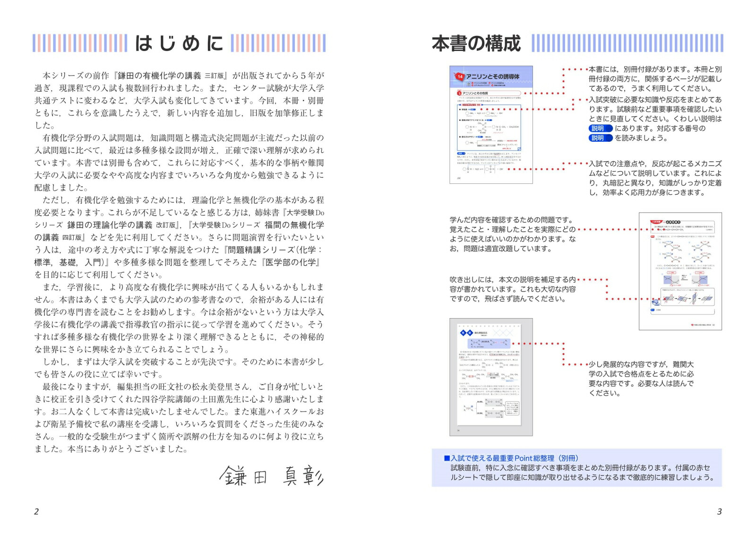Screen dimensions: 756x536
Task: Click the text 共通テストに変わるなど
Action: pyautogui.click(x=80, y=100)
